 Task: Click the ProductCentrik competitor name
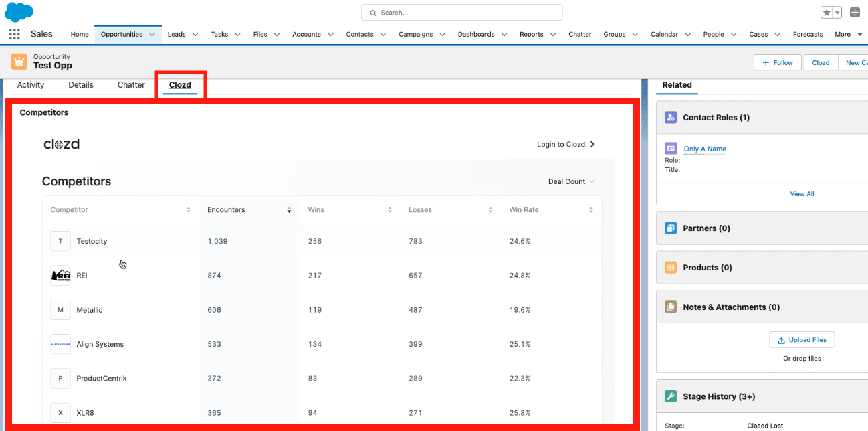tap(102, 378)
